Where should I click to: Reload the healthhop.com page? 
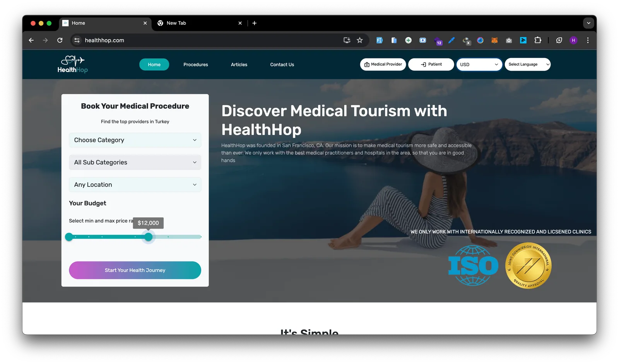click(60, 40)
